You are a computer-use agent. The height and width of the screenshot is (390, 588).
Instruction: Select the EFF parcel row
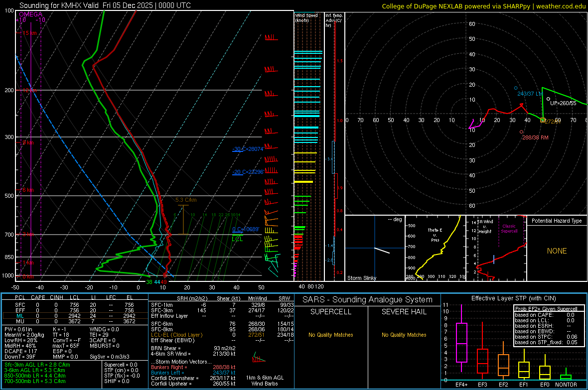(x=74, y=310)
